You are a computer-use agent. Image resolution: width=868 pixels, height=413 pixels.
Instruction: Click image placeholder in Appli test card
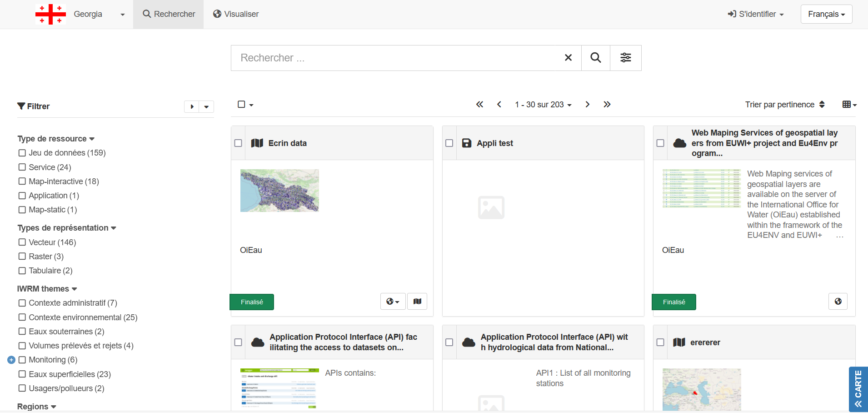coord(491,207)
